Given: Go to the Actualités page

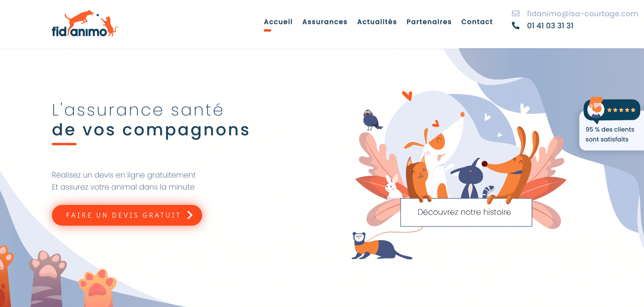Looking at the screenshot, I should (x=377, y=22).
